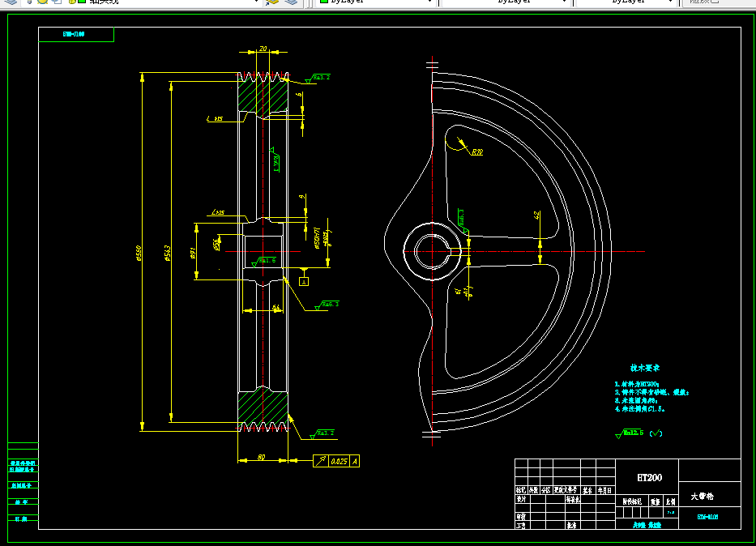The width and height of the screenshot is (756, 546).
Task: Select the Ra6.3 roughness symbol
Action: click(x=327, y=305)
